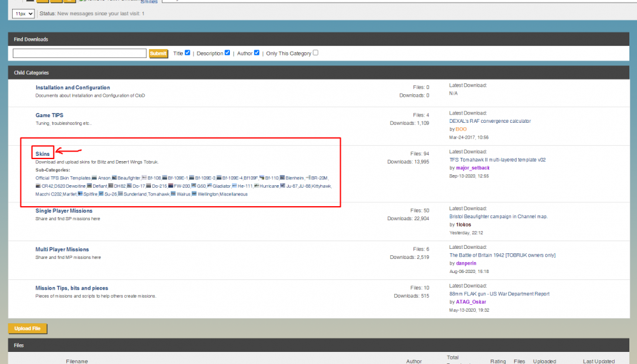Click the thumbnail icon beside Bf-108 subcategory
The height and width of the screenshot is (364, 637).
click(x=144, y=178)
